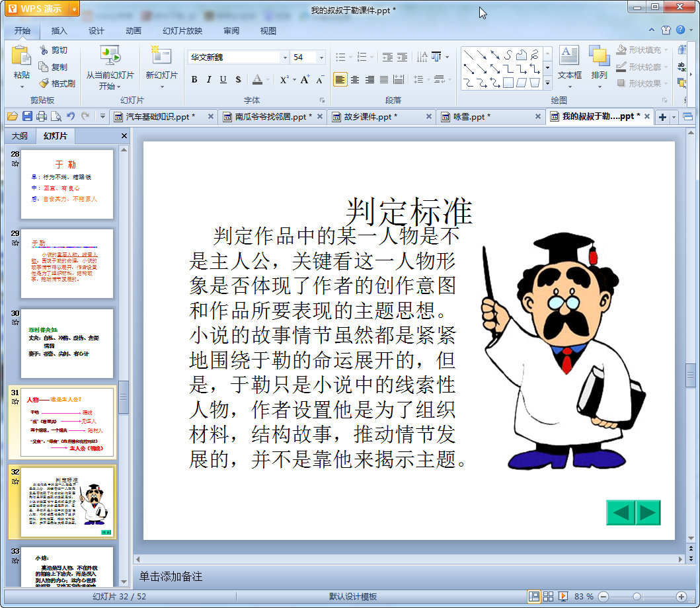Click the Print Preview icon
700x608 pixels.
56,116
